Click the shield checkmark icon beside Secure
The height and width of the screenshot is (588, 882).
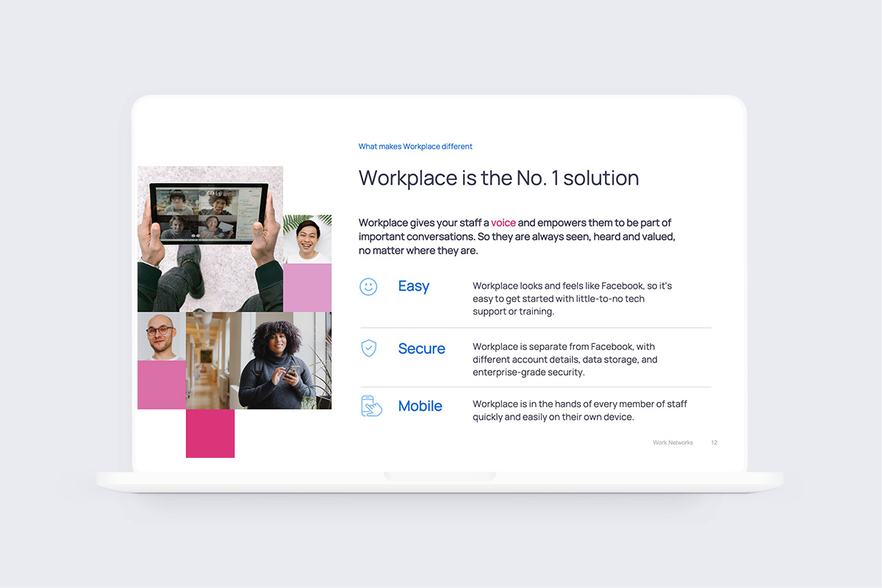(369, 348)
